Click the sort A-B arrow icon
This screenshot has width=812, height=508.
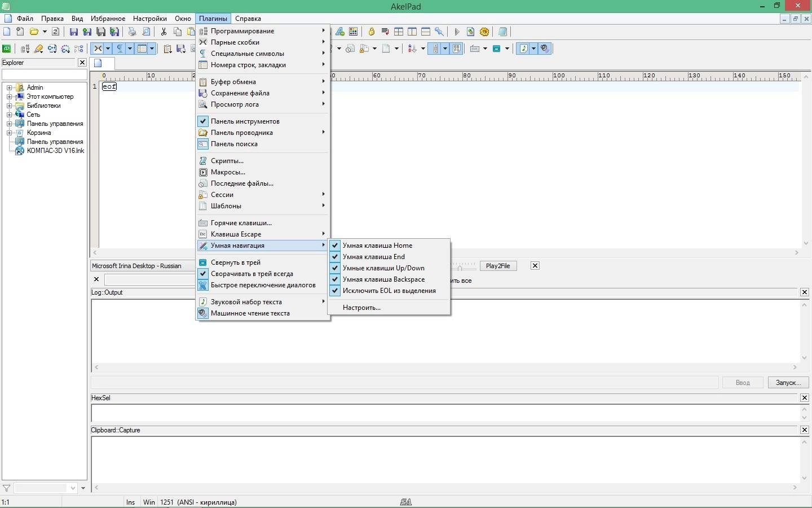[412, 49]
